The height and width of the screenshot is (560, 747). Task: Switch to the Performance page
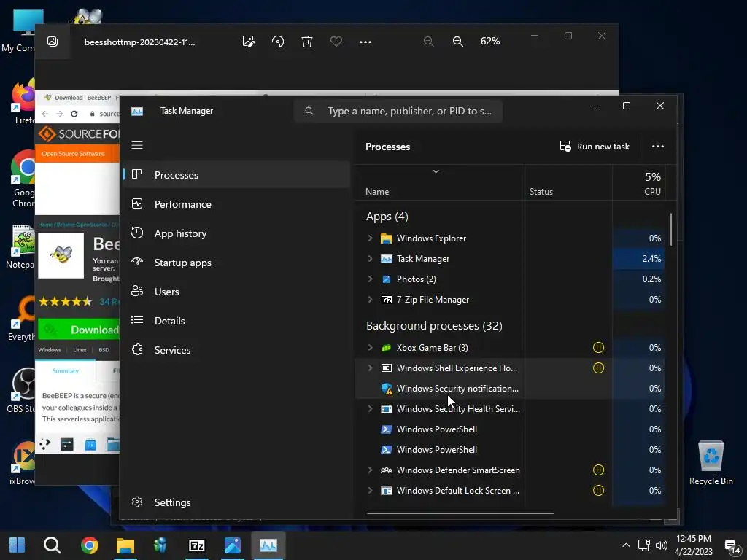[x=237, y=204]
